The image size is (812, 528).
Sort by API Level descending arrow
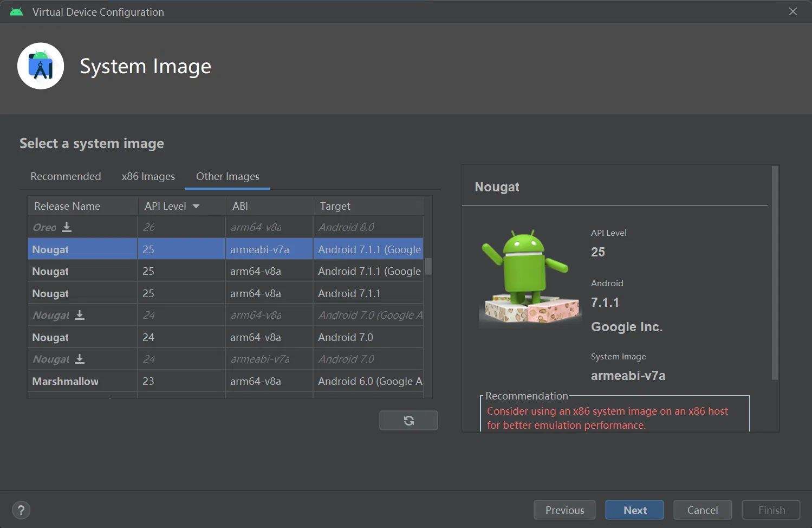point(196,207)
